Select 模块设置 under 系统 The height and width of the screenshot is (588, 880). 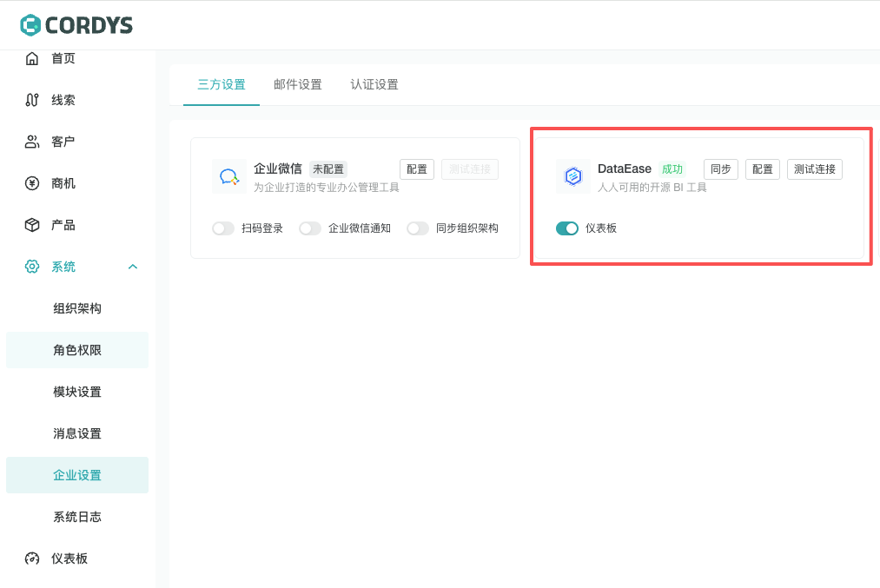(77, 392)
